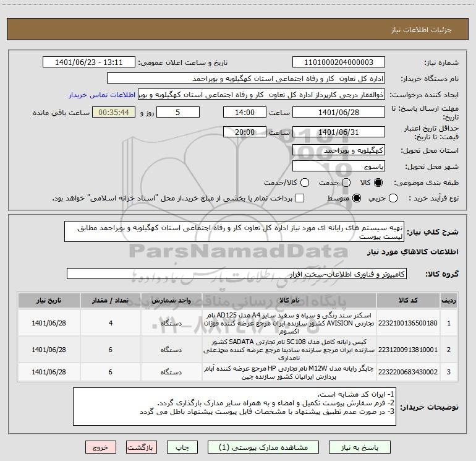This screenshot has width=476, height=461.
Task: Click the buyer notes text area
Action: point(235,407)
